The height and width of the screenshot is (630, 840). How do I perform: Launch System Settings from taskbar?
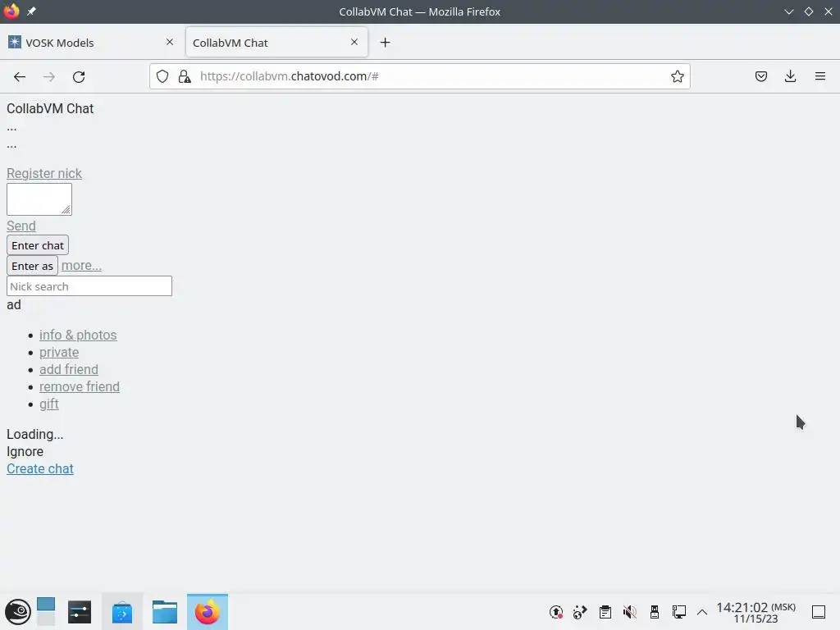pos(80,612)
